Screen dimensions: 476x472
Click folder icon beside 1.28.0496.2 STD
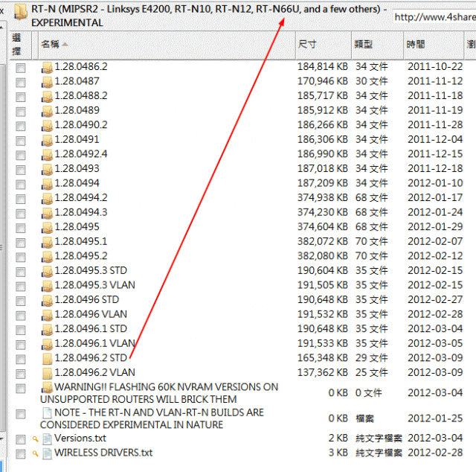click(x=47, y=359)
